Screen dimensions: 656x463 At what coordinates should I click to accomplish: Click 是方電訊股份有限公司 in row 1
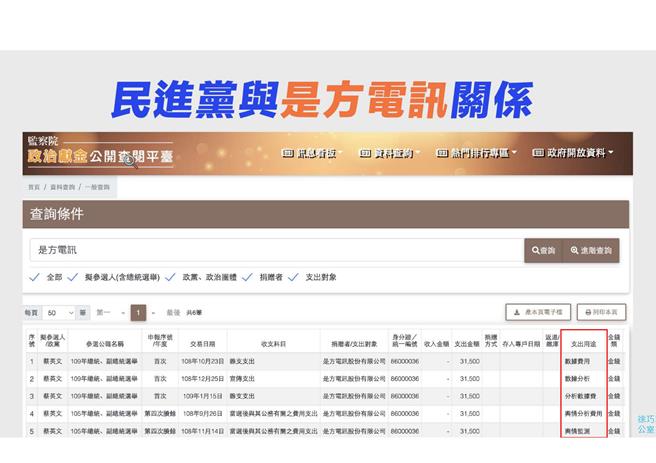[354, 361]
